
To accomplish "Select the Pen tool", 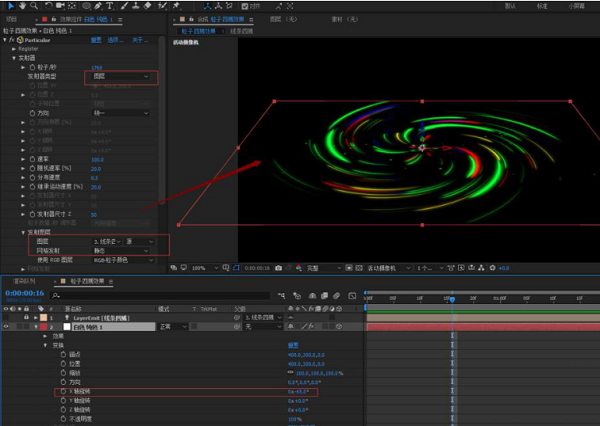I will click(x=98, y=6).
